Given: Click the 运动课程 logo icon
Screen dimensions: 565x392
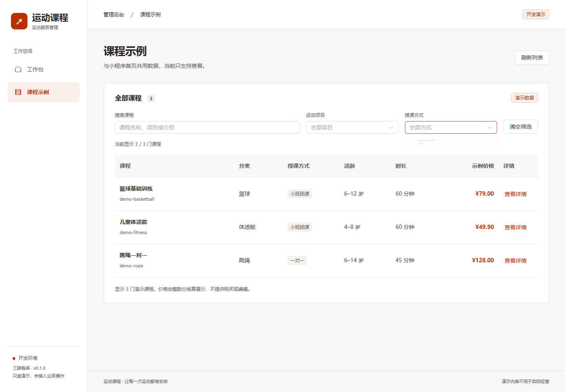Looking at the screenshot, I should [x=19, y=21].
